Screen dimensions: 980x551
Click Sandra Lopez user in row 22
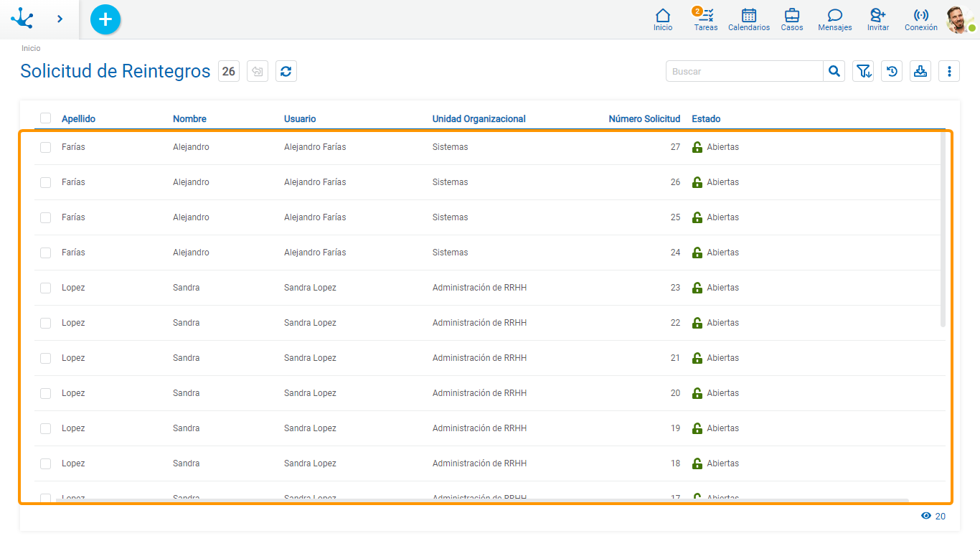[310, 323]
